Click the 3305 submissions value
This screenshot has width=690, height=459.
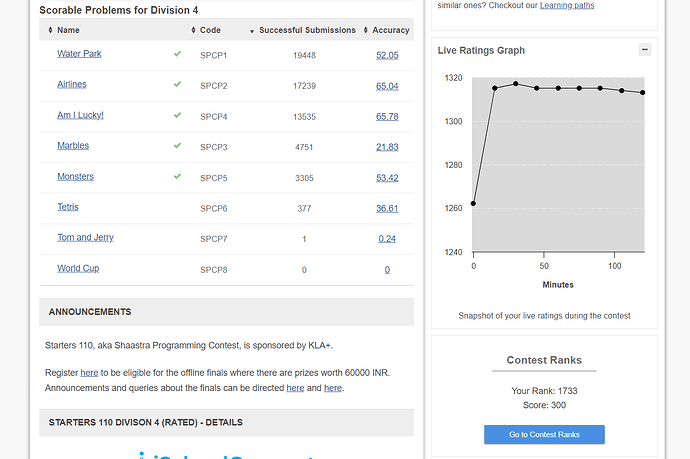click(x=304, y=178)
